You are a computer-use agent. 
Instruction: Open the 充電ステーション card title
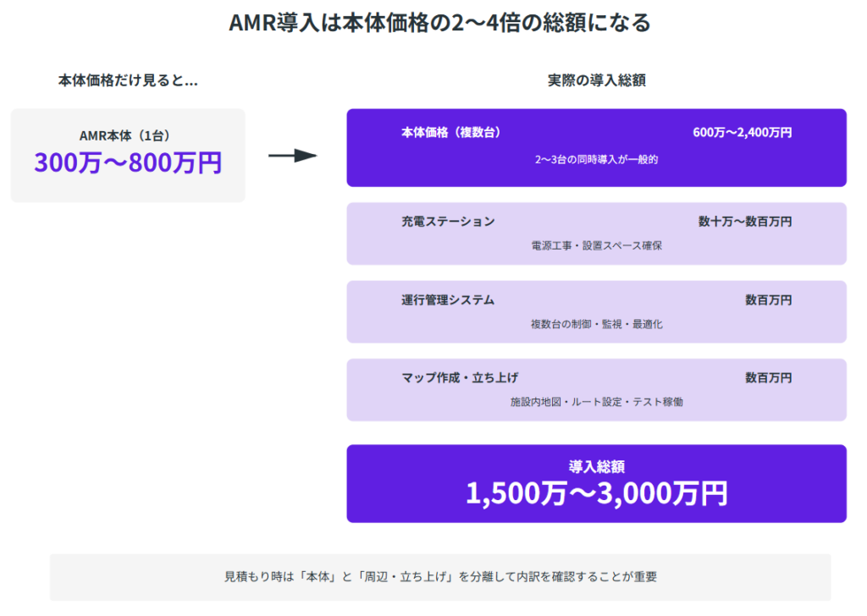(448, 222)
